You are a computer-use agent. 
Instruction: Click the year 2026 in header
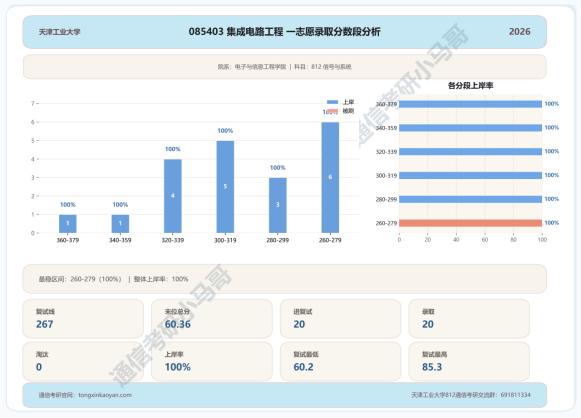tap(519, 32)
